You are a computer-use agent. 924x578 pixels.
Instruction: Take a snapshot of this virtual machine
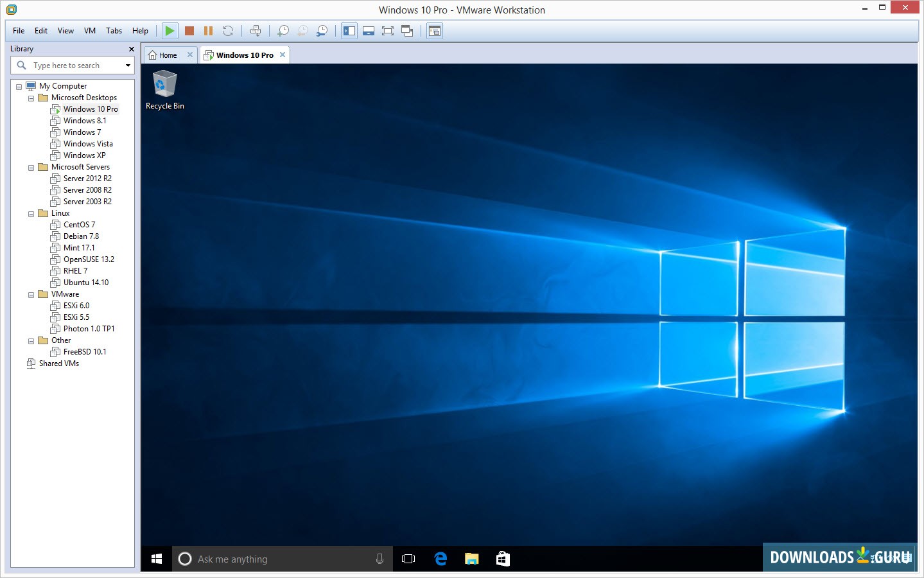(x=283, y=31)
